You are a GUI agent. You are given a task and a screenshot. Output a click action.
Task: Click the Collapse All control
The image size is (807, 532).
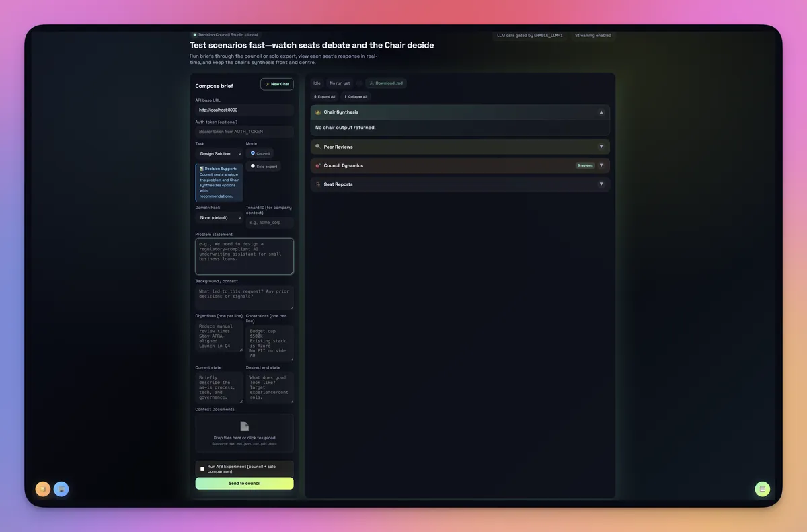coord(356,96)
